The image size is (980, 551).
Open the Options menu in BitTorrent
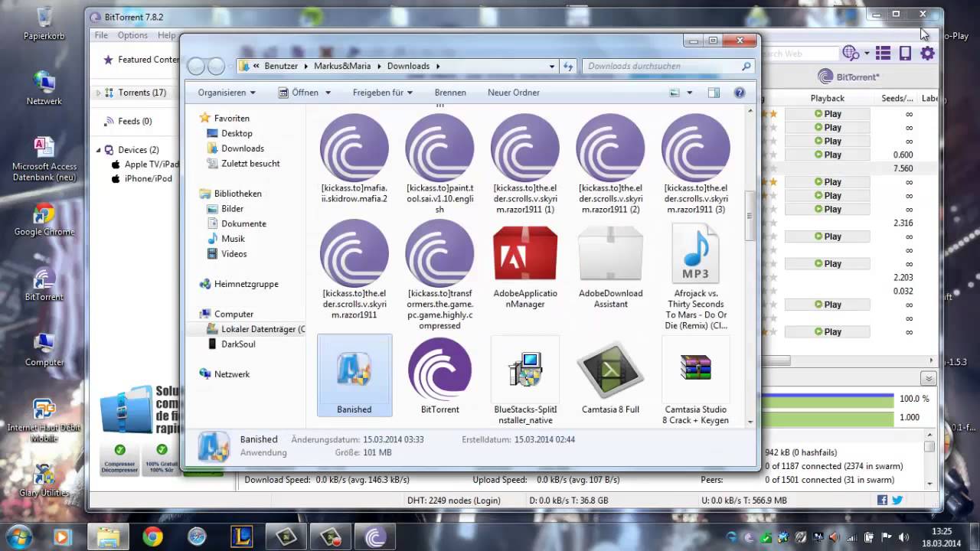coord(132,35)
